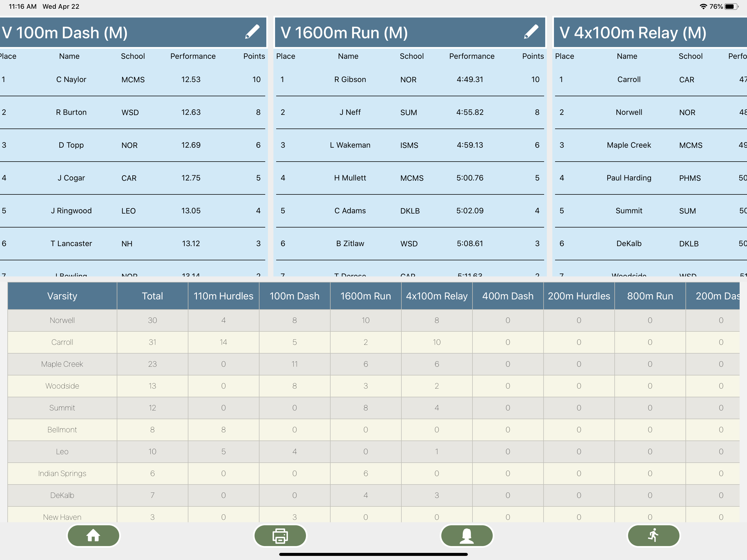Image resolution: width=747 pixels, height=560 pixels.
Task: Select the 800m Run column header
Action: tap(650, 296)
